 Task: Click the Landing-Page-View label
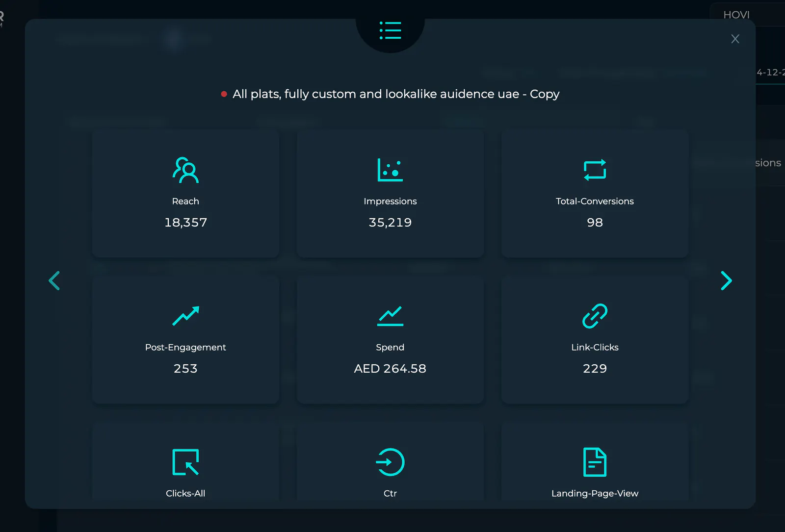[595, 493]
